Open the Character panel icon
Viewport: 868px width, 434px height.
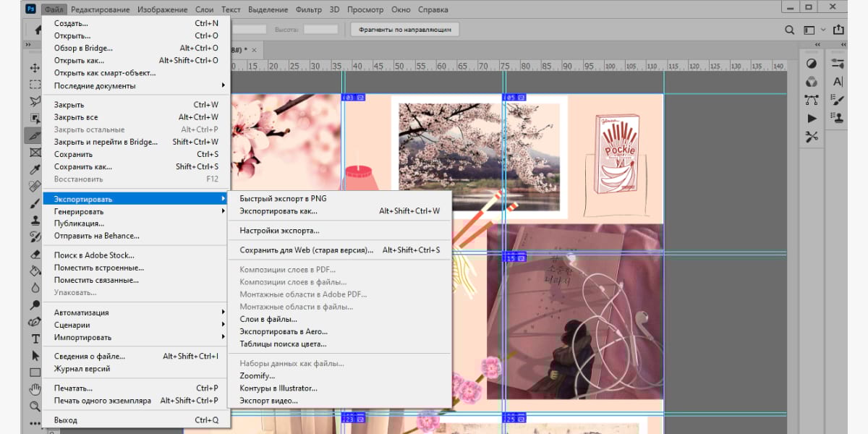[838, 82]
